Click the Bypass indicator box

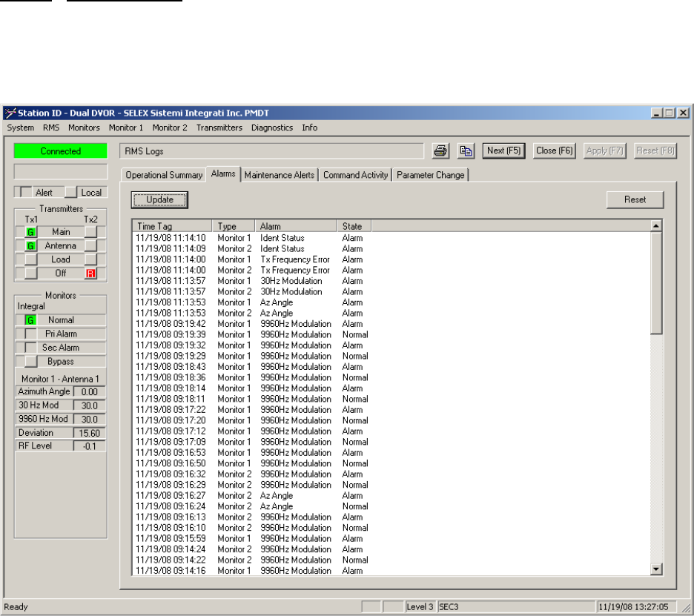(30, 361)
